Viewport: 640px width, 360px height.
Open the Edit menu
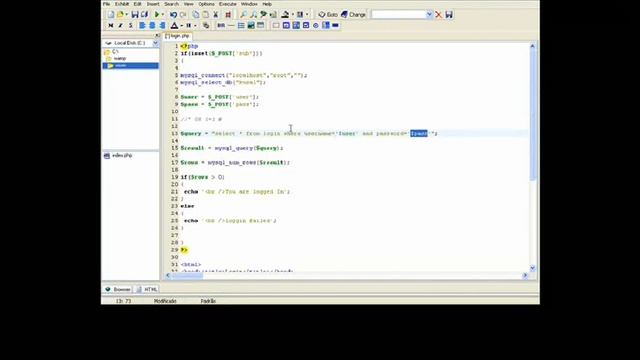coord(138,4)
